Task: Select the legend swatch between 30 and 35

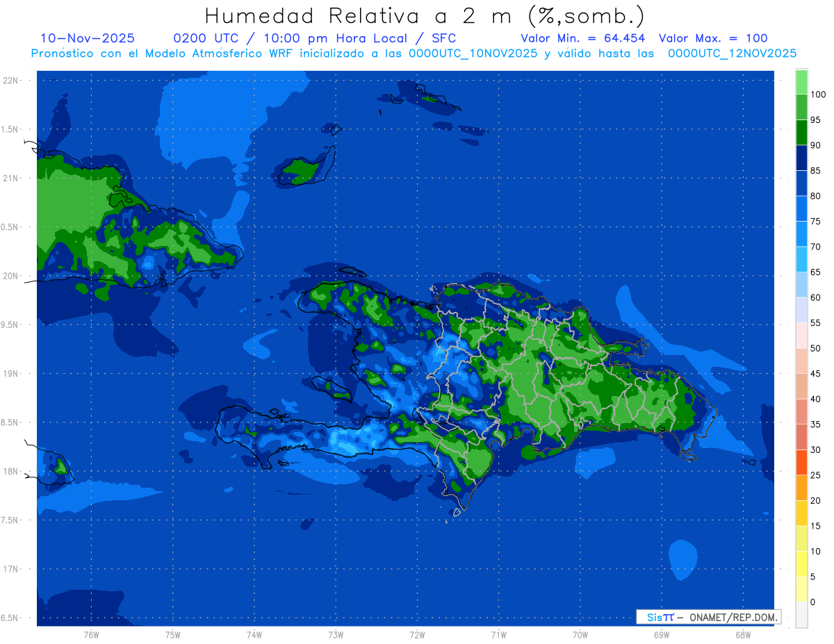Action: [801, 436]
